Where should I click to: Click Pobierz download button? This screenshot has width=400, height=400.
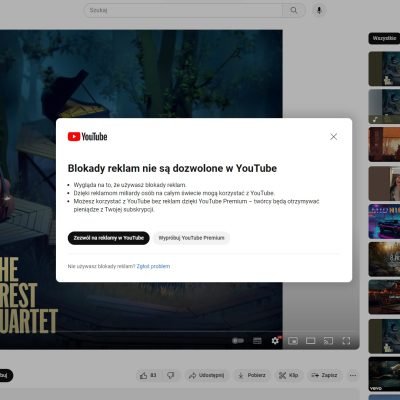click(252, 375)
